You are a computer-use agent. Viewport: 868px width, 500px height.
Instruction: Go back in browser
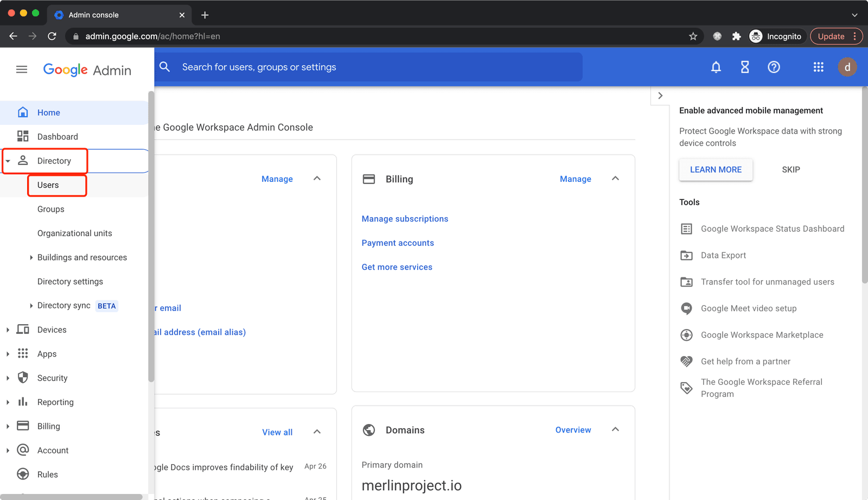click(14, 36)
